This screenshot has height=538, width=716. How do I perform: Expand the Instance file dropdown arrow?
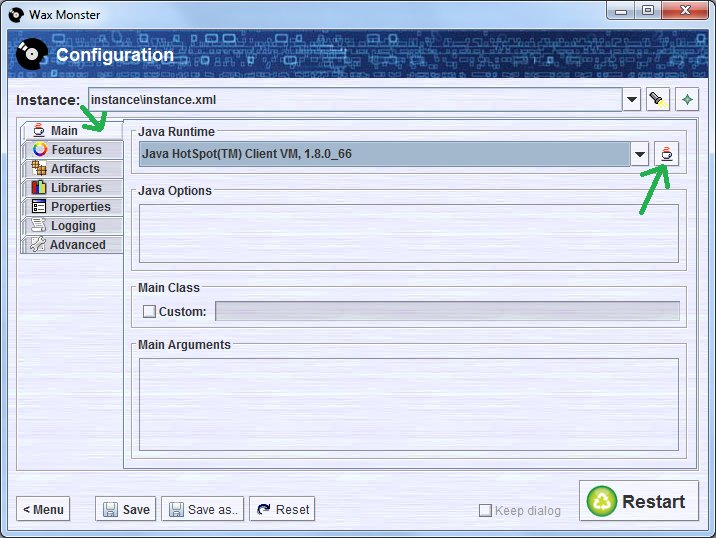631,100
